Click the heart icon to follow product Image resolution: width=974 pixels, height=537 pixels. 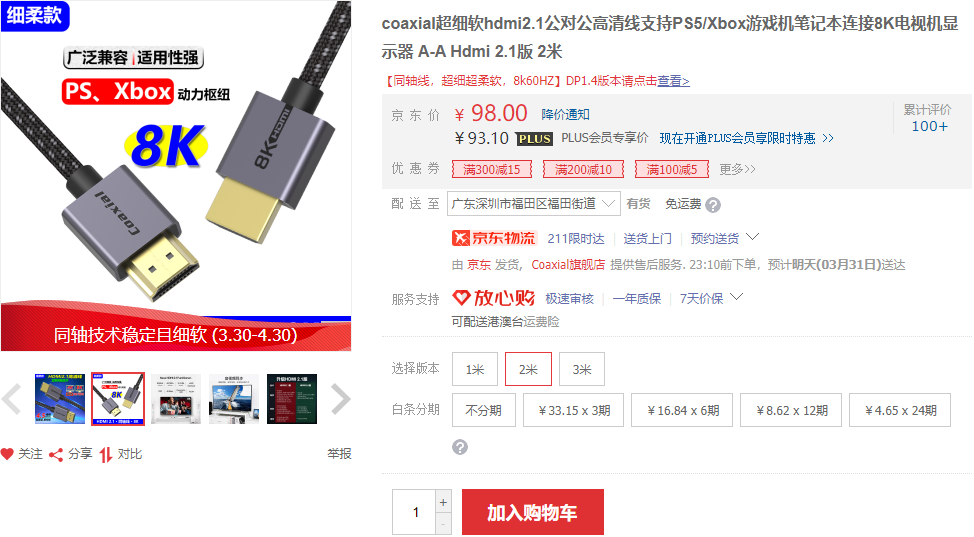point(7,454)
